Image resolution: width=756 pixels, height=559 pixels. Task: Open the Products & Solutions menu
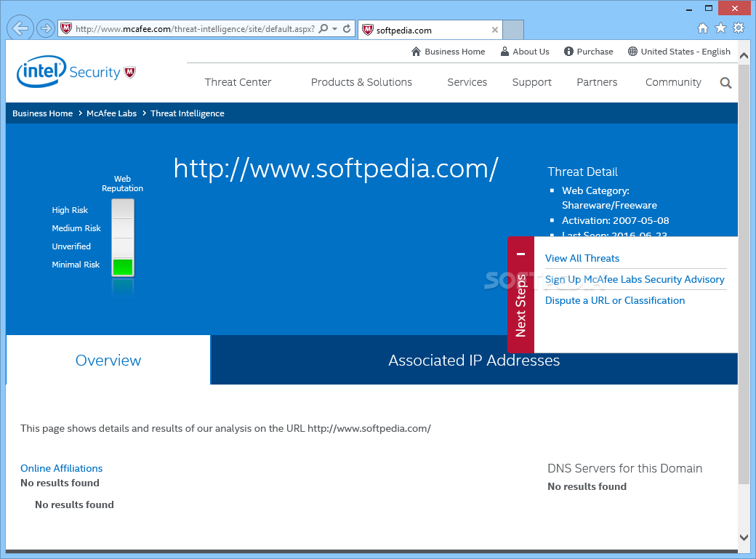(x=361, y=82)
